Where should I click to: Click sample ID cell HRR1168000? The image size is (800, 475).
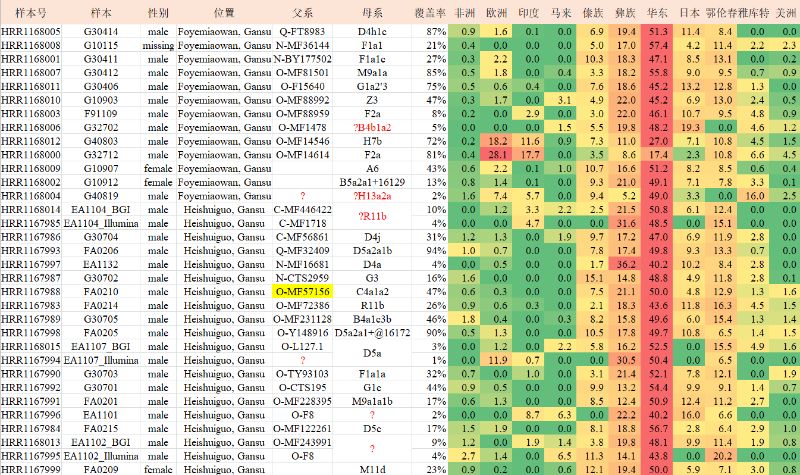(x=31, y=155)
